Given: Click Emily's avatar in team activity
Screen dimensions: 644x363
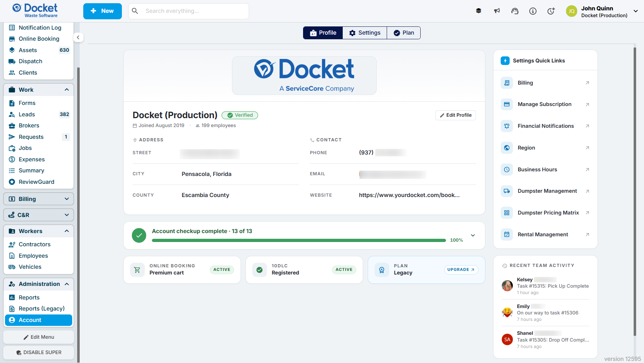Looking at the screenshot, I should pos(507,313).
